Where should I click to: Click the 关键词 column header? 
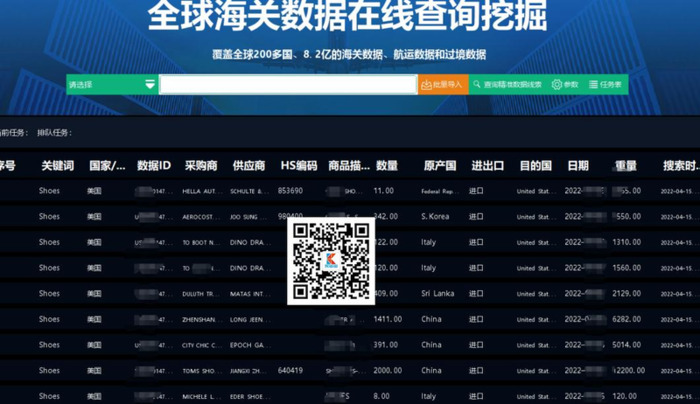tap(58, 166)
